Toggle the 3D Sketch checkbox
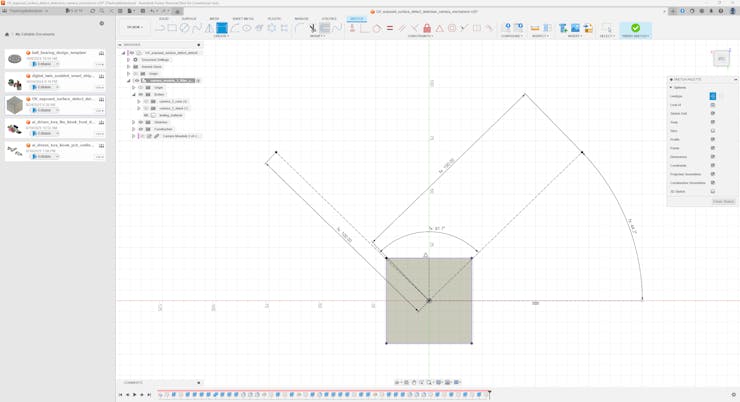 pos(713,191)
